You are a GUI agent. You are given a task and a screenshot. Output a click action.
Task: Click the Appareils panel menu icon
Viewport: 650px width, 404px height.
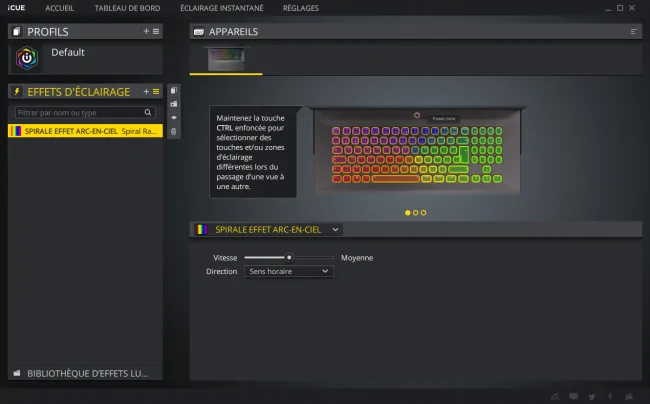tap(633, 31)
